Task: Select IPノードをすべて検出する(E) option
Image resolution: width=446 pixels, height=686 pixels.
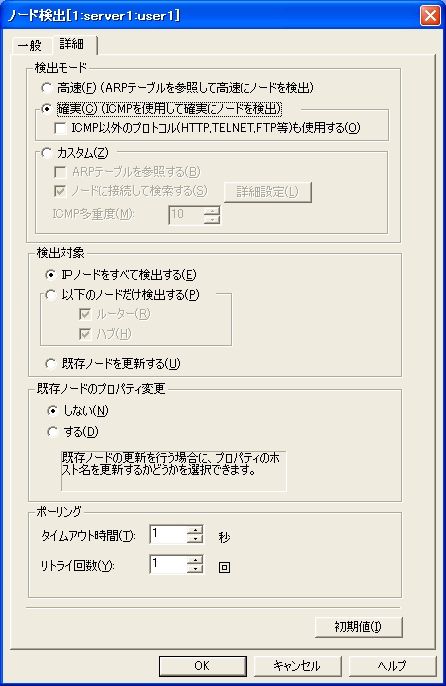Action: [51, 275]
